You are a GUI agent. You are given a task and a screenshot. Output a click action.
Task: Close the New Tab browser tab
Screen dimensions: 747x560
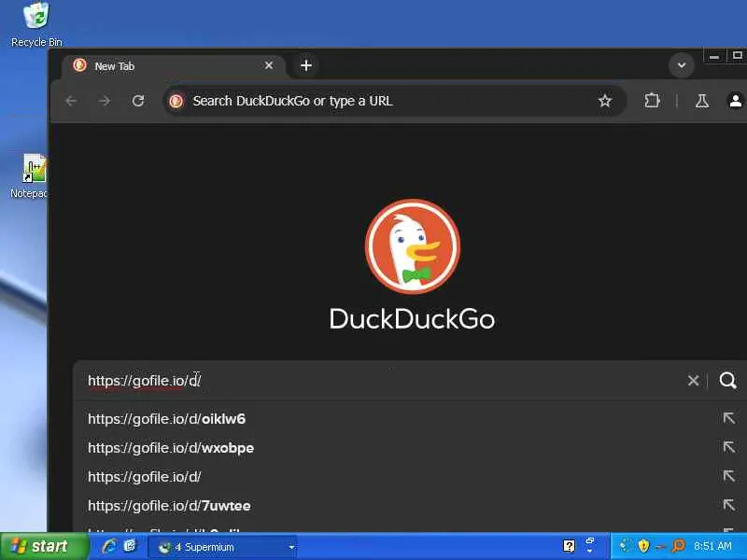[269, 65]
